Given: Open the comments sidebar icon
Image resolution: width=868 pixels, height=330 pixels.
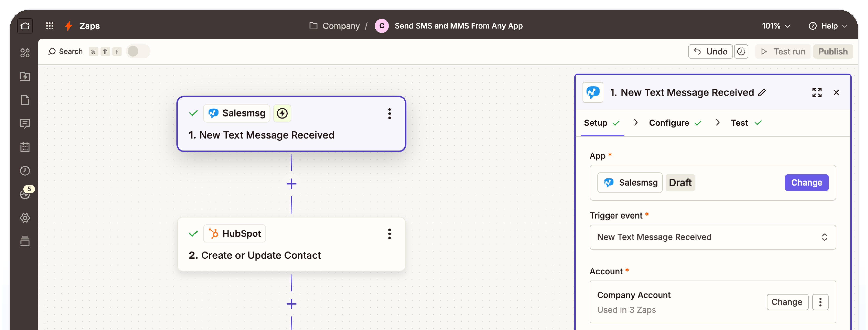Looking at the screenshot, I should point(25,124).
